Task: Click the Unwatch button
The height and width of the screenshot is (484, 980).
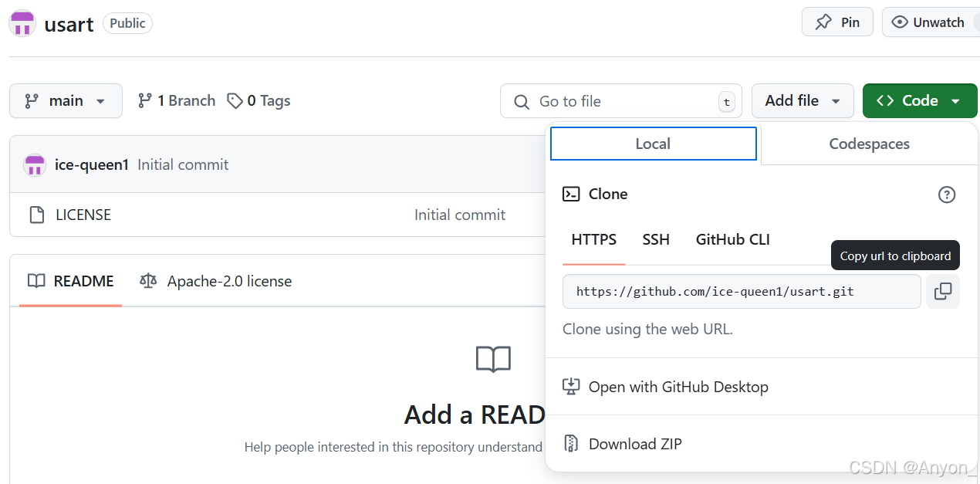Action: pyautogui.click(x=931, y=22)
